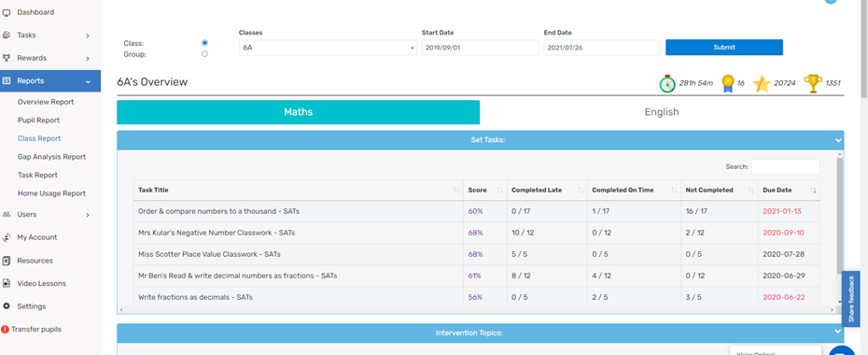The height and width of the screenshot is (355, 868).
Task: Open the Pupil Report page
Action: (39, 121)
